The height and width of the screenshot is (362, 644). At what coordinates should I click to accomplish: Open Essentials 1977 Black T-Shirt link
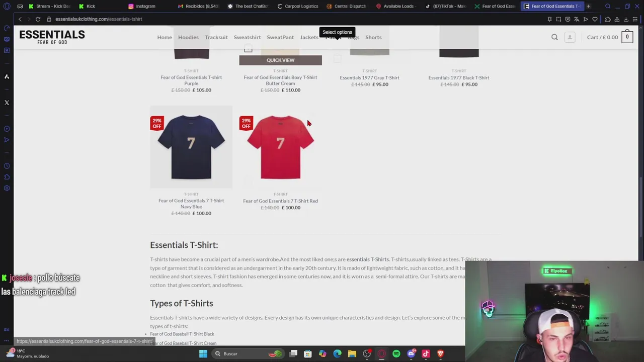(459, 77)
